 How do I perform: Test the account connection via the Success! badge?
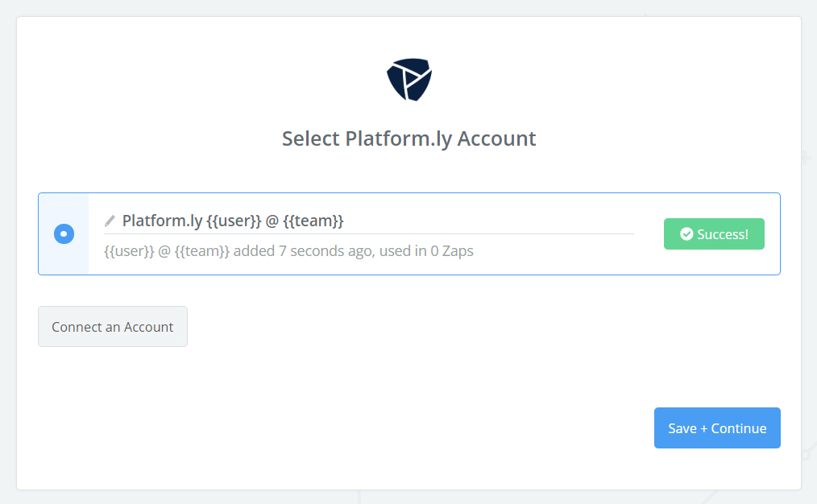[x=714, y=233]
